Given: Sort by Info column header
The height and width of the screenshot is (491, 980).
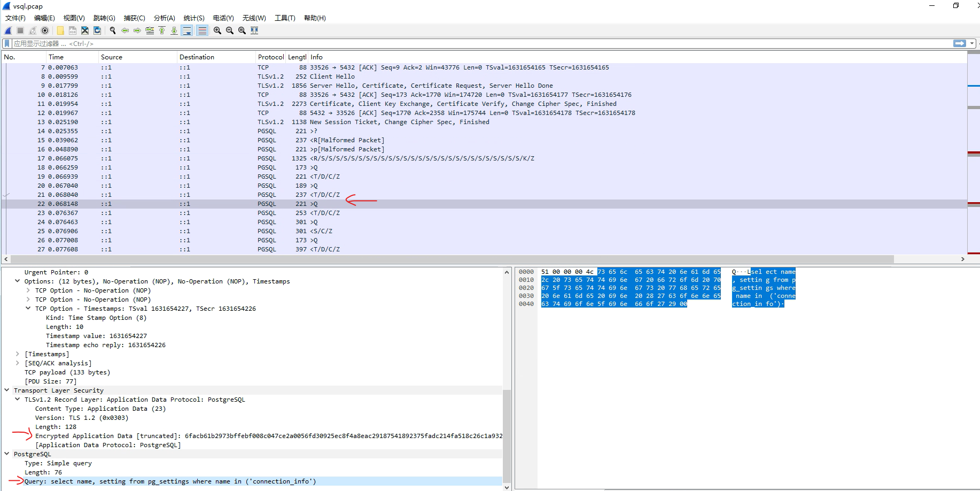Looking at the screenshot, I should [x=637, y=57].
